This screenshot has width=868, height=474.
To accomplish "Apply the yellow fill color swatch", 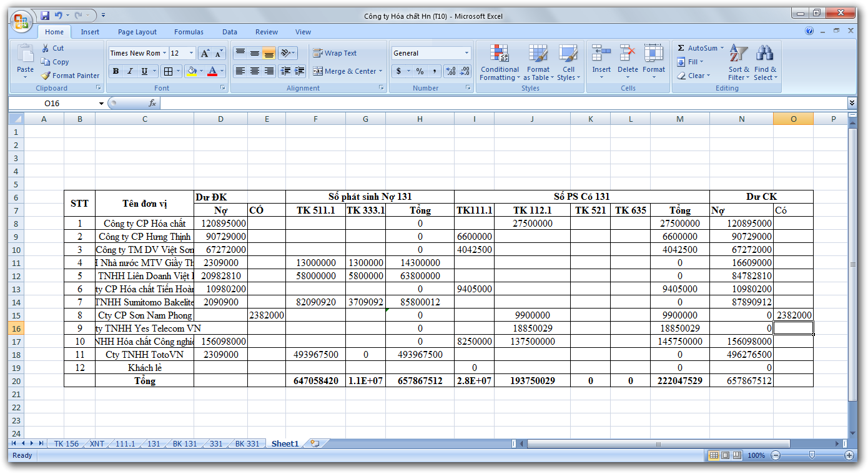I will [192, 71].
